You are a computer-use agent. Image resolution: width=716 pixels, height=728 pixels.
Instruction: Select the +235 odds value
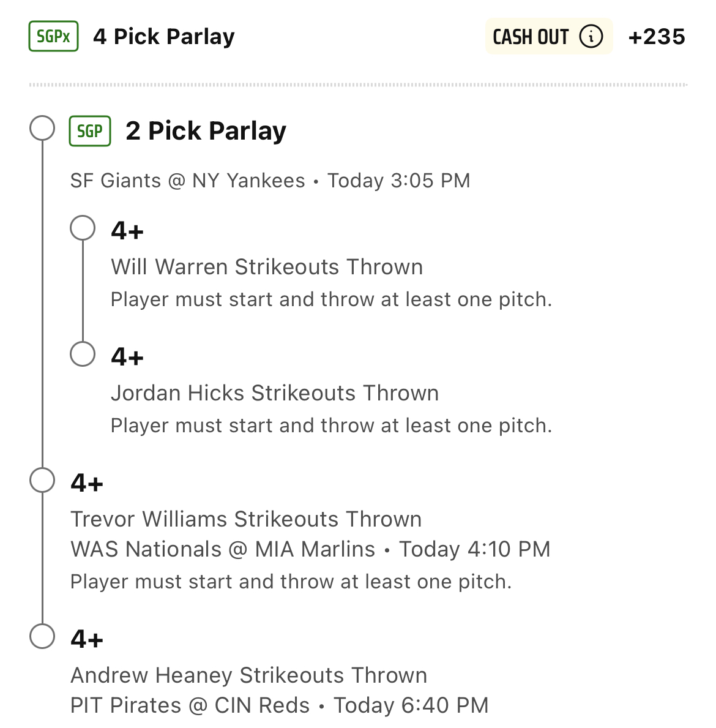pyautogui.click(x=657, y=37)
